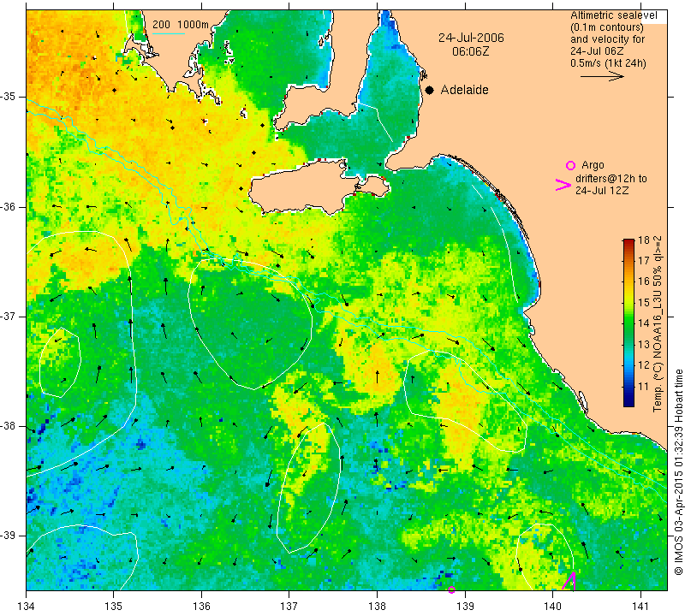685x616 pixels.
Task: Click the magenta Argo circle legend symbol
Action: click(x=570, y=165)
